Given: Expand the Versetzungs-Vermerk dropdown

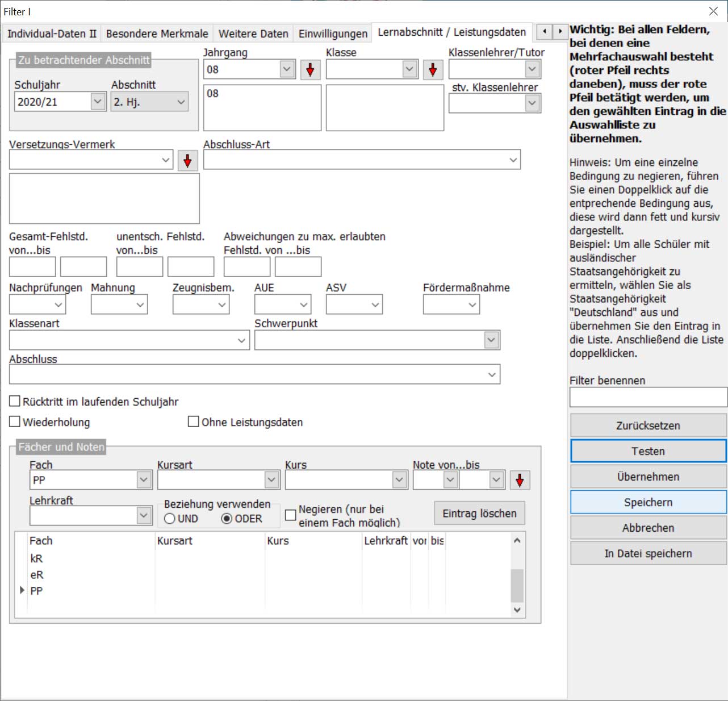Looking at the screenshot, I should pyautogui.click(x=165, y=160).
